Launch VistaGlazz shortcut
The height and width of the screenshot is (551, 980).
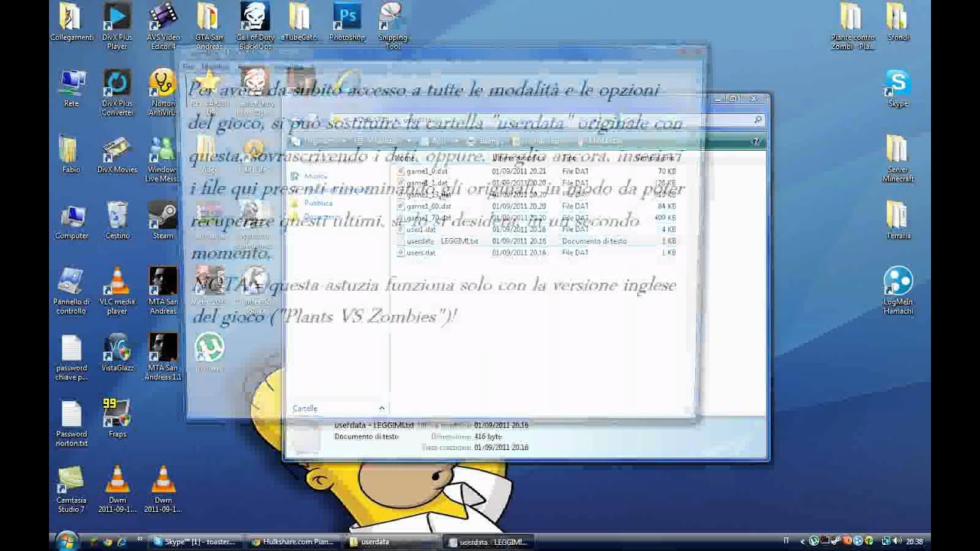[x=117, y=354]
